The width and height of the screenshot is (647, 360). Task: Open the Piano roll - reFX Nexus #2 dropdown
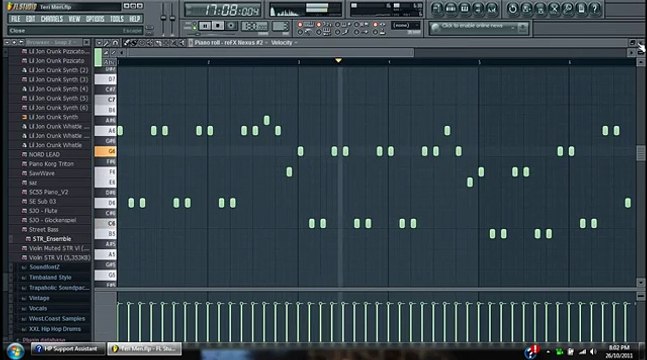[231, 43]
